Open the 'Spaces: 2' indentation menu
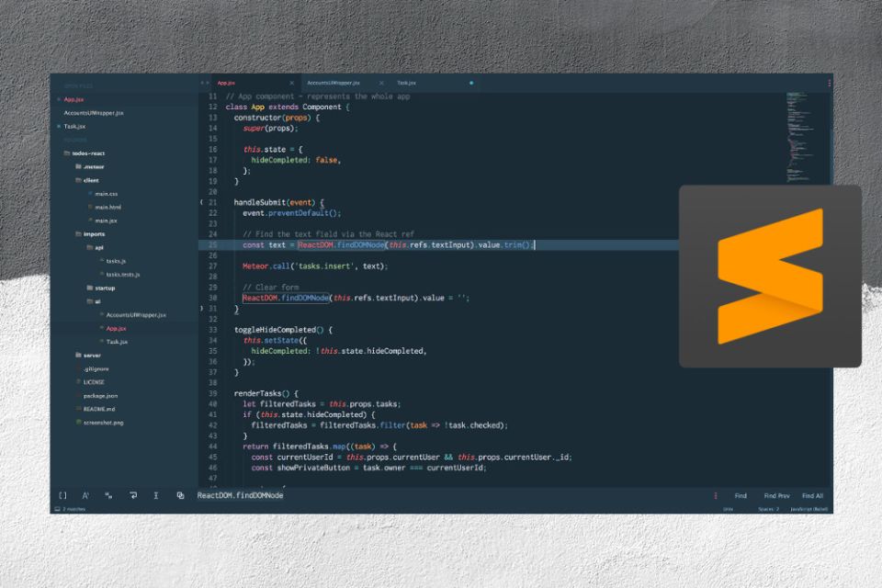This screenshot has height=588, width=882. [768, 509]
